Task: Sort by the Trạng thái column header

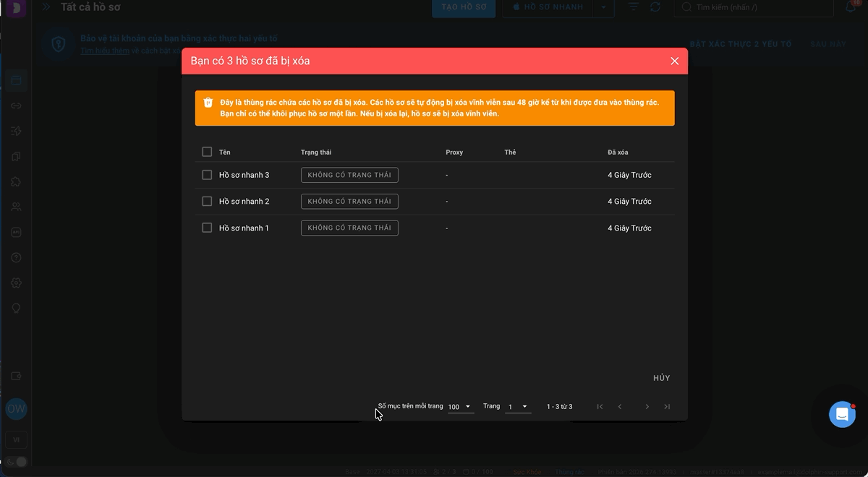Action: coord(316,152)
